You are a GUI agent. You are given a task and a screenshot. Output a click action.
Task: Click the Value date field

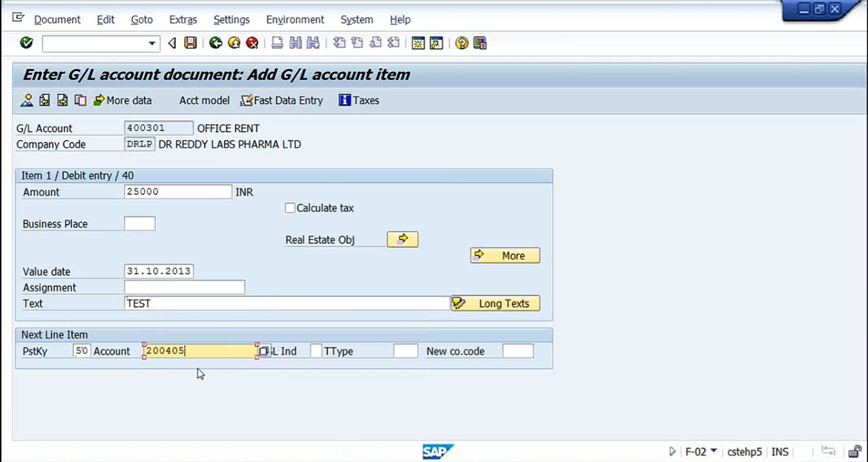[159, 271]
